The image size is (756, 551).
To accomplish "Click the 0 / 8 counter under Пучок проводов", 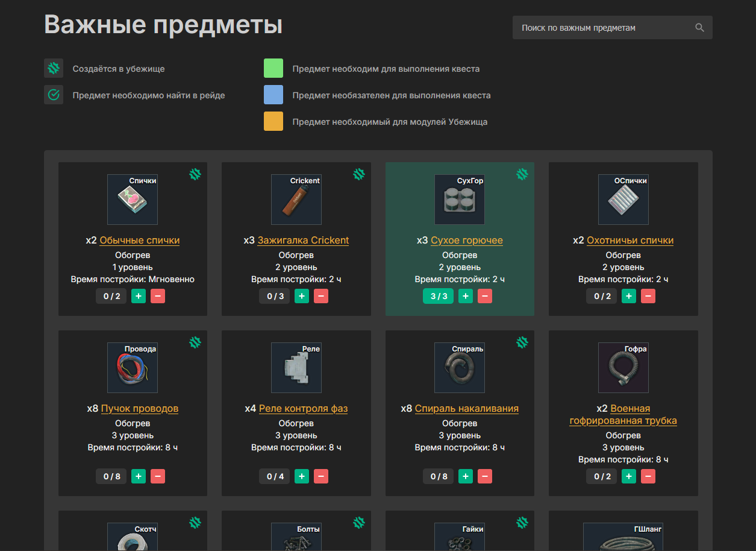I will point(111,476).
